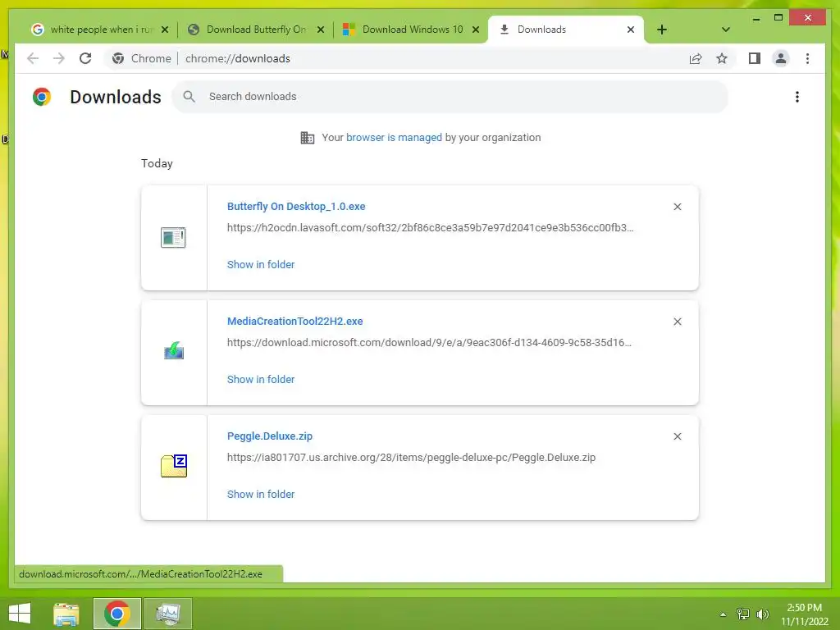840x630 pixels.
Task: Click the managed organization building icon
Action: point(308,138)
